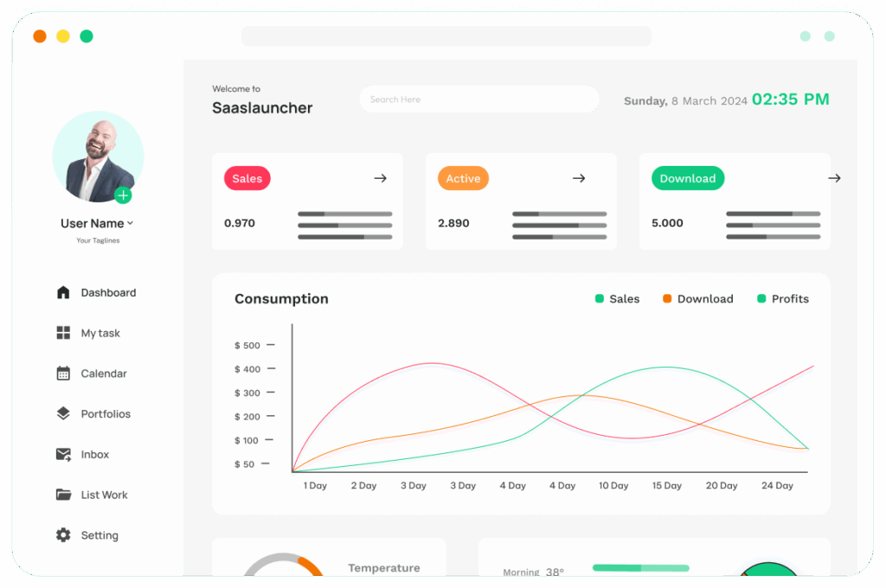Open the Setting gear icon
Viewport: 886px width, 588px height.
[63, 535]
